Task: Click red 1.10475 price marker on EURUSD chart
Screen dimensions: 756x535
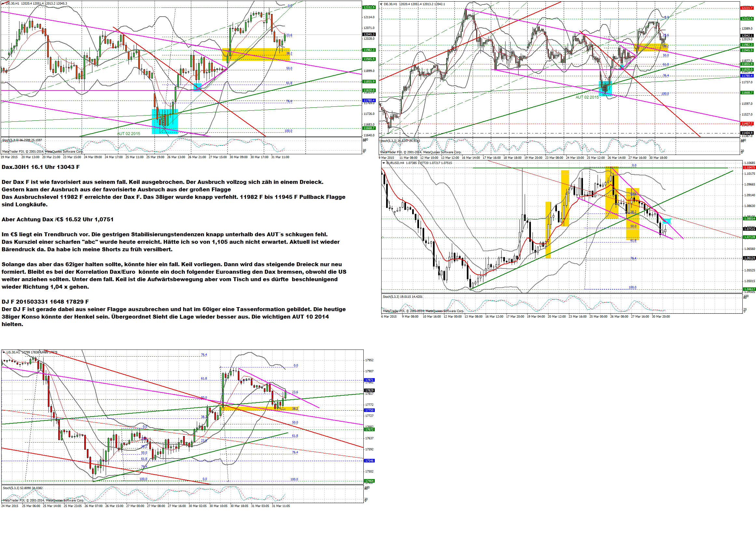Action: pyautogui.click(x=749, y=167)
